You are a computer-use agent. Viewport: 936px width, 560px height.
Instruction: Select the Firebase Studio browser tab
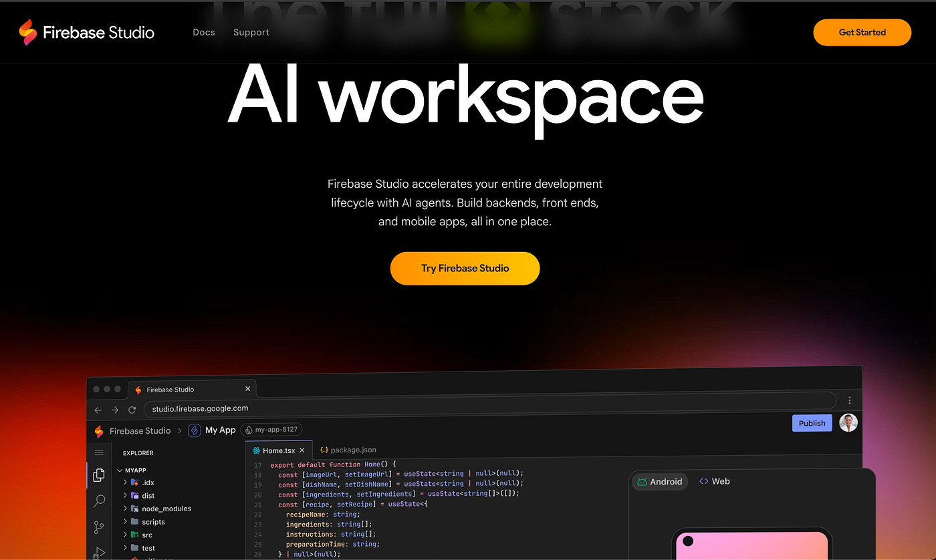coord(192,389)
